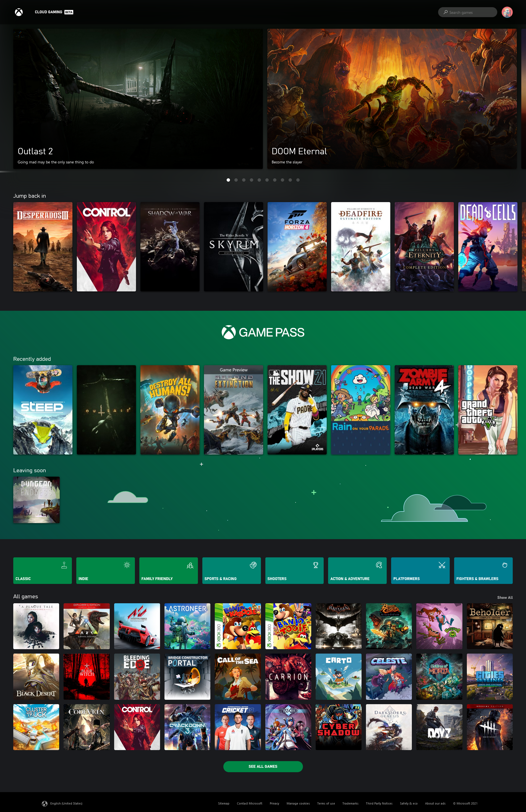This screenshot has width=526, height=812.
Task: Click the Platformers crossed swords icon
Action: [442, 565]
